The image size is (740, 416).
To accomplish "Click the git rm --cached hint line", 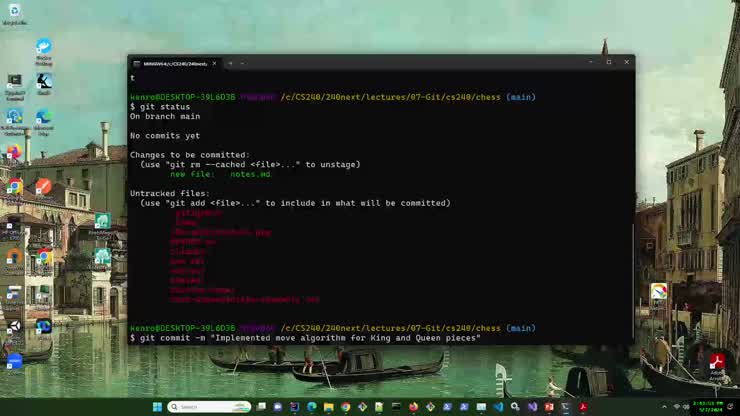I will 250,164.
